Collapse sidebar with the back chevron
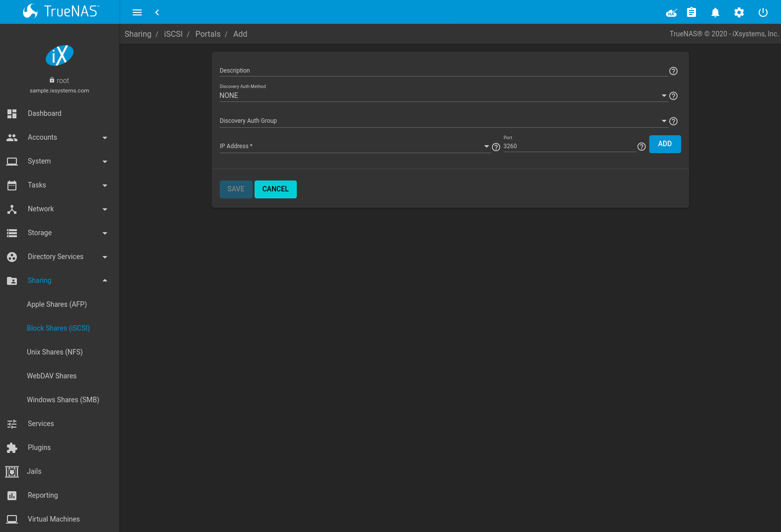The height and width of the screenshot is (532, 781). [157, 12]
